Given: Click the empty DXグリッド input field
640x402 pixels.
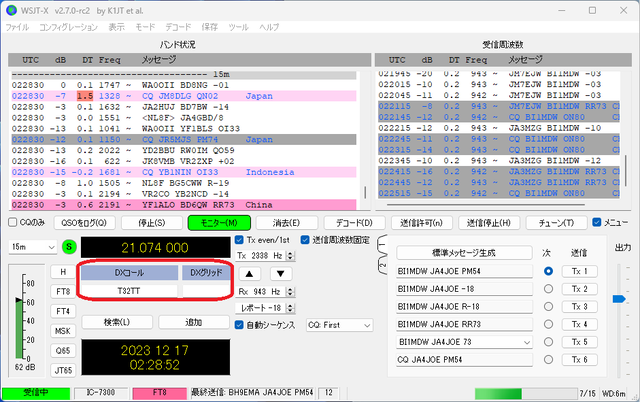Looking at the screenshot, I should coord(206,291).
